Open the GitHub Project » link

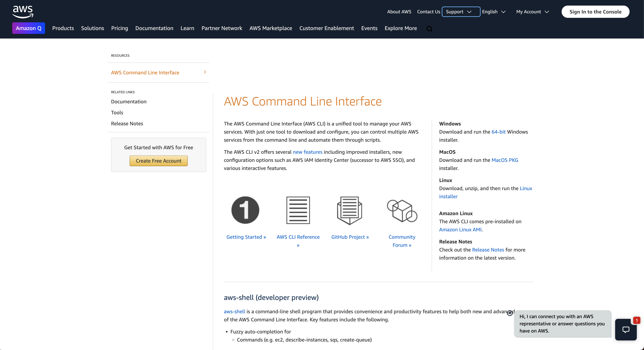point(350,237)
